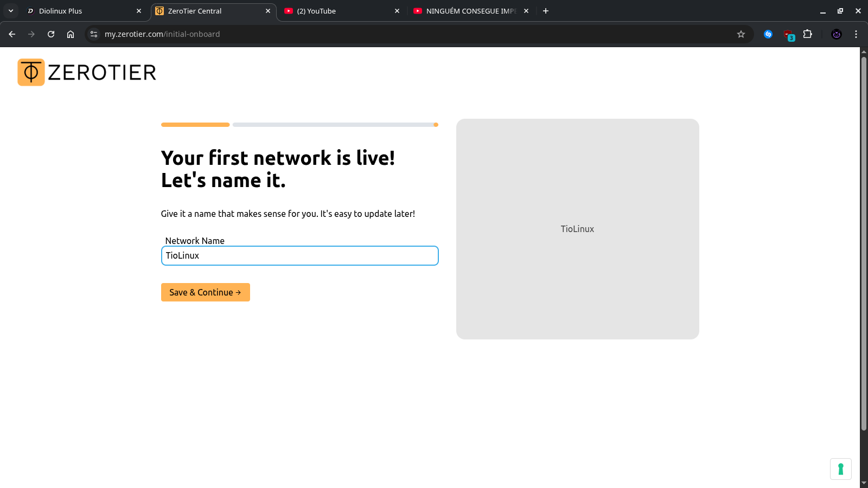Click the green keyhole widget icon
868x488 pixels.
coord(840,469)
